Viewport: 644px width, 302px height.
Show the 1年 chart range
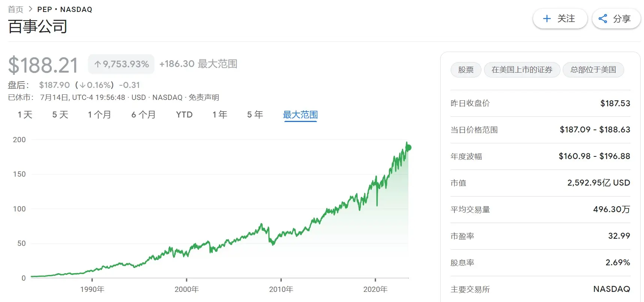[220, 115]
